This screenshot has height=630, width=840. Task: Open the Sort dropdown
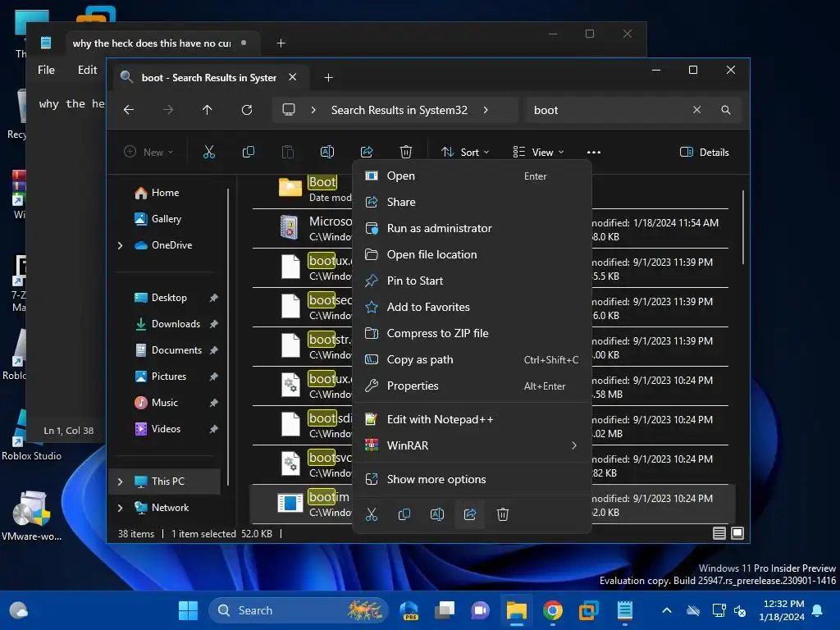tap(465, 152)
